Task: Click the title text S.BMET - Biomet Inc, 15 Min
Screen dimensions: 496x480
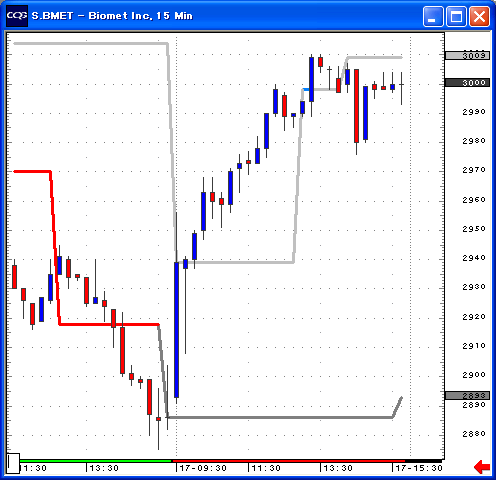Action: [x=112, y=16]
